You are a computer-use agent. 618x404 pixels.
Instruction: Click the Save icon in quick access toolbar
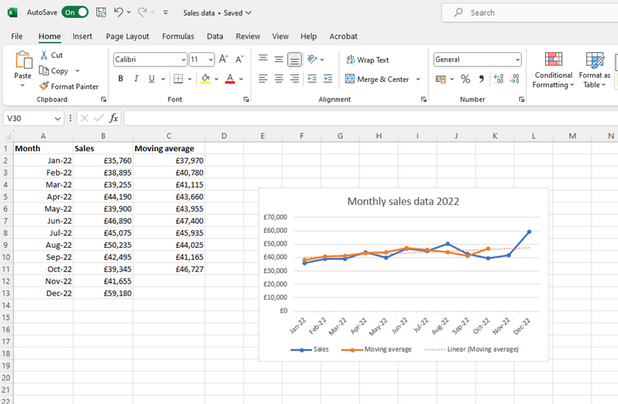click(x=101, y=13)
